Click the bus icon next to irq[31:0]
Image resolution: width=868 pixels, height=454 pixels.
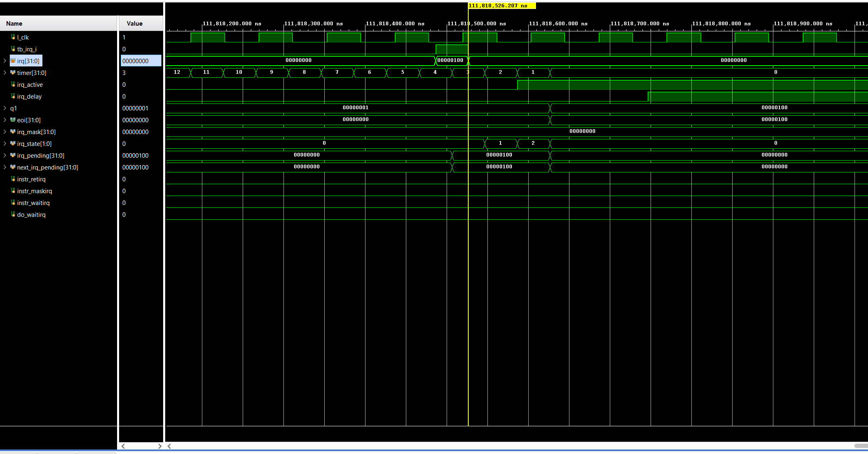tap(13, 60)
